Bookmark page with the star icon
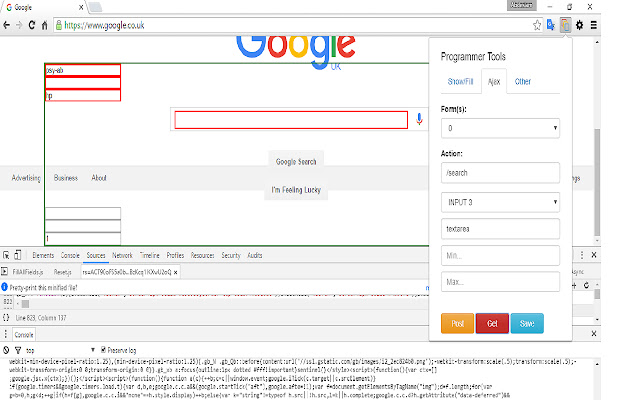The height and width of the screenshot is (400, 640). (x=537, y=25)
